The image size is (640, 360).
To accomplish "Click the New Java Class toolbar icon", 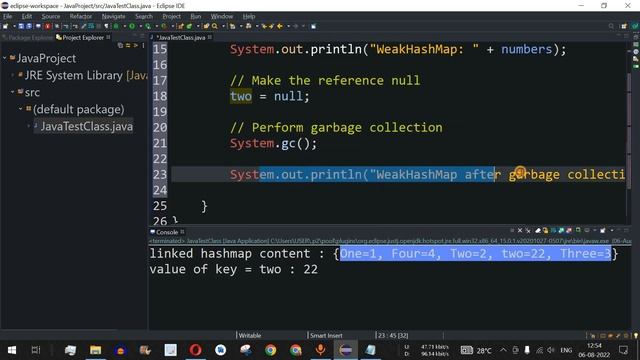I will pyautogui.click(x=189, y=26).
